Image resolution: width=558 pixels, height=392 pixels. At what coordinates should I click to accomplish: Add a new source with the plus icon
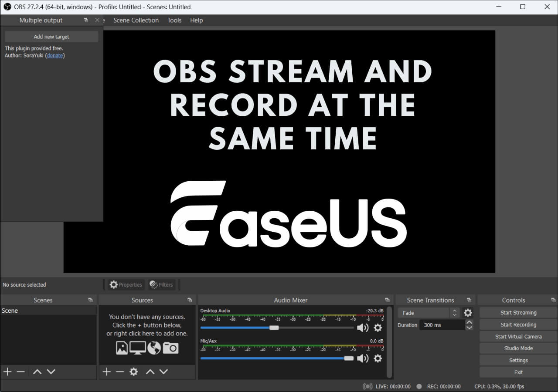pyautogui.click(x=106, y=372)
